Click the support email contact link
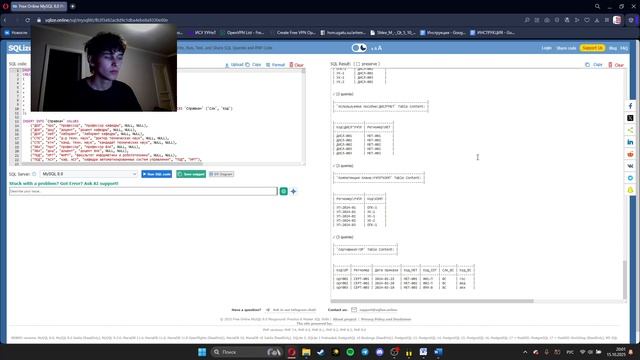This screenshot has width=640, height=360. click(x=378, y=310)
